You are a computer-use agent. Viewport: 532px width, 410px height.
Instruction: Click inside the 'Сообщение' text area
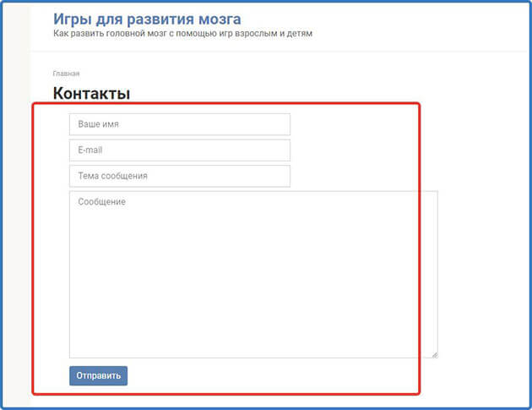coord(253,275)
